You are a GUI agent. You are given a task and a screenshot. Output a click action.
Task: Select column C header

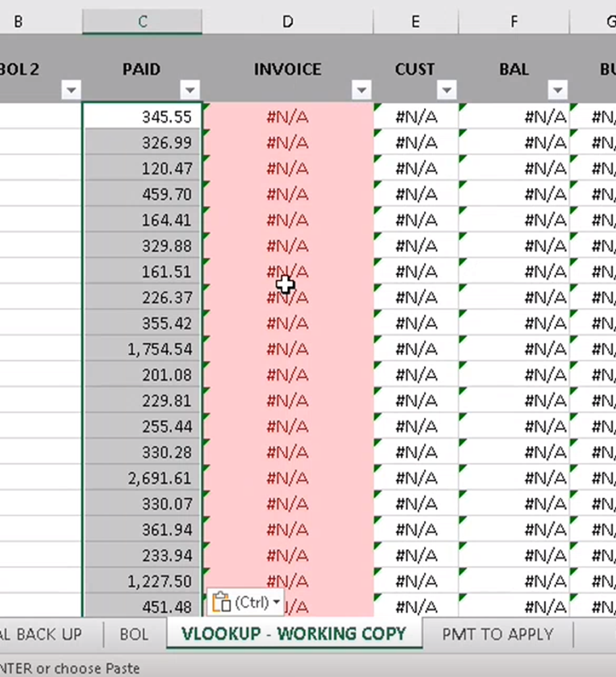142,21
